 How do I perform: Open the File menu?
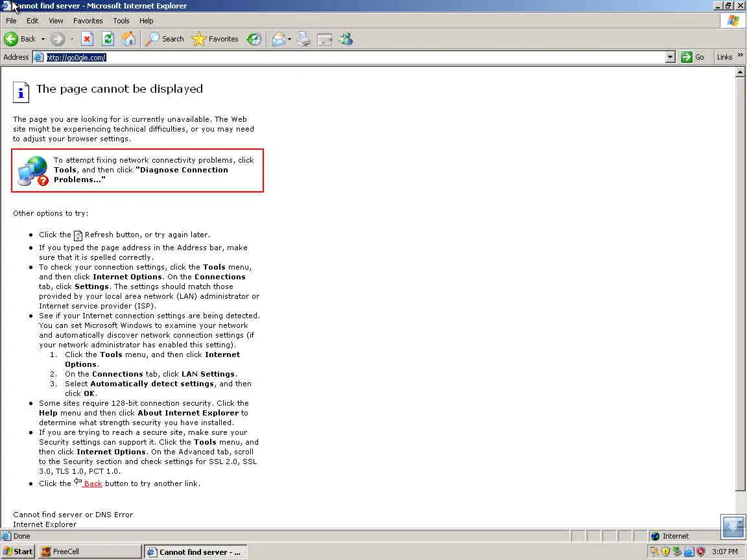tap(12, 21)
